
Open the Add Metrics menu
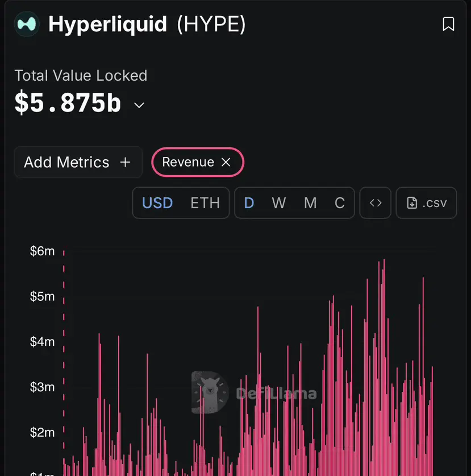(78, 162)
